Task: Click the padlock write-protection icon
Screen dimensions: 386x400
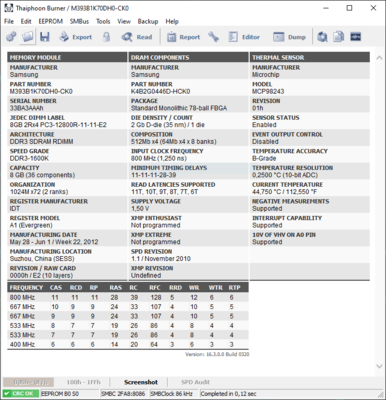Action: point(106,37)
